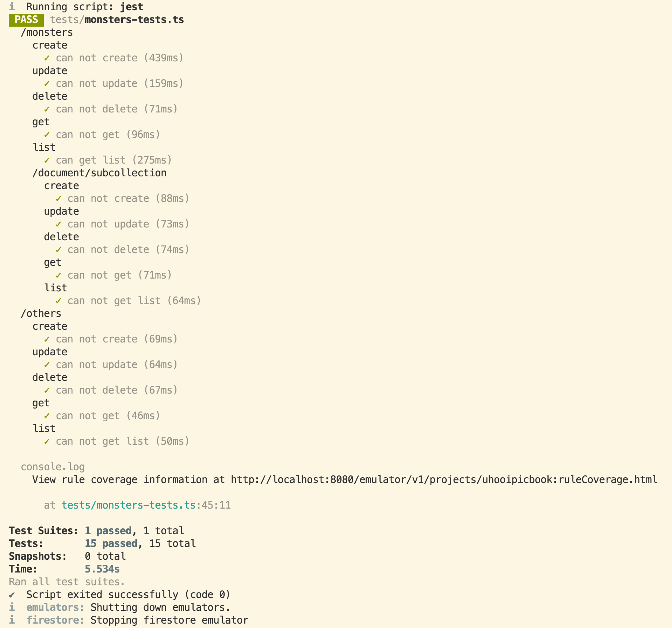Select 'can not update (159ms)' result

pyautogui.click(x=120, y=84)
